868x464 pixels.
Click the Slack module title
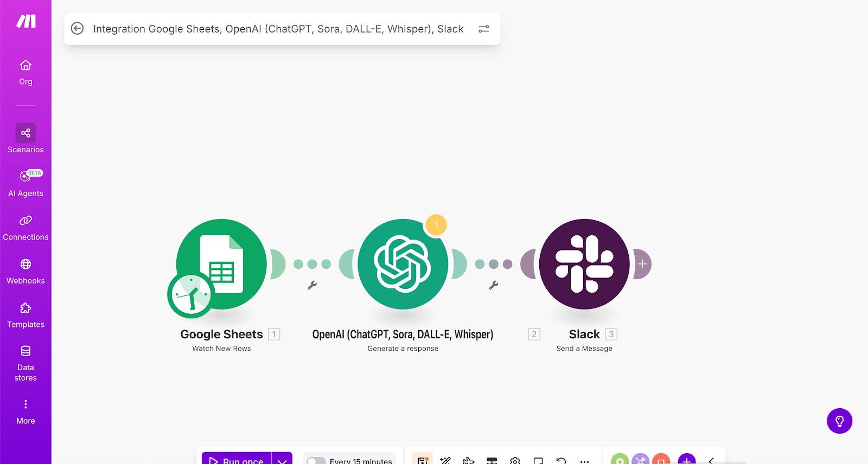[584, 334]
